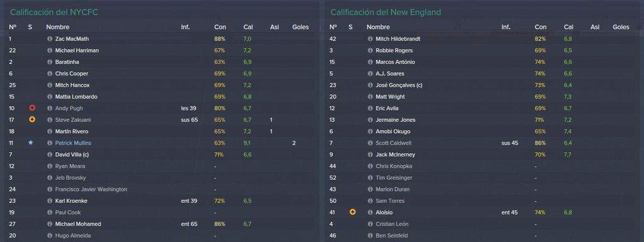Click the info icon beside Zac MacMath
Screen dimensions: 644x242
click(x=50, y=39)
